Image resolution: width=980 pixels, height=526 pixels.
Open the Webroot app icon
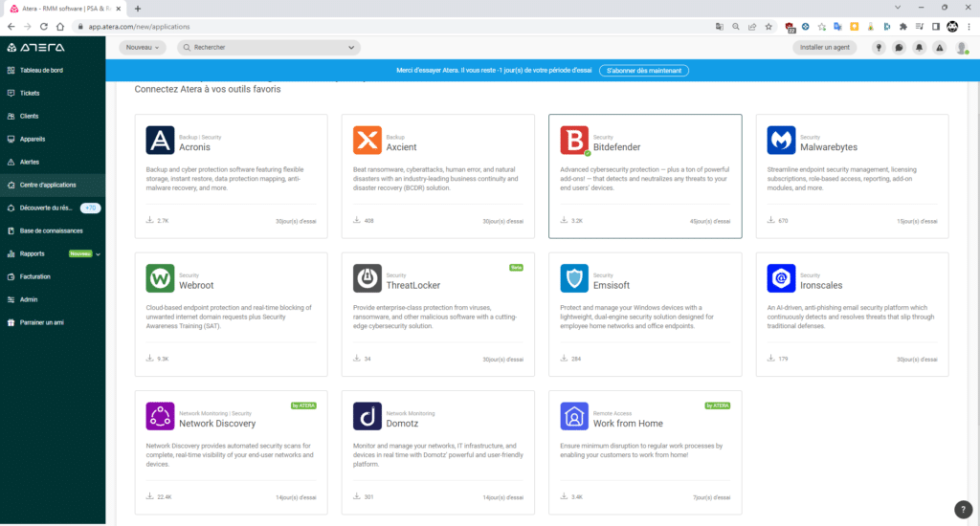coord(160,278)
